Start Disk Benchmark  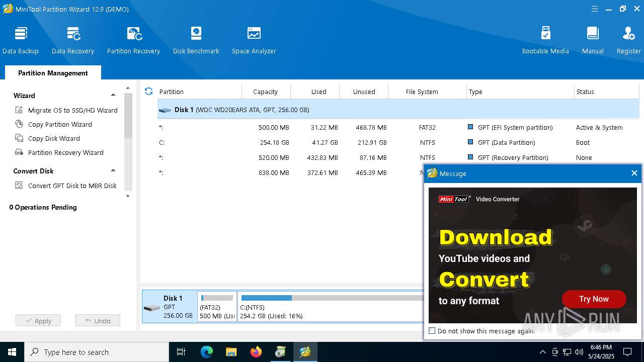tap(196, 40)
